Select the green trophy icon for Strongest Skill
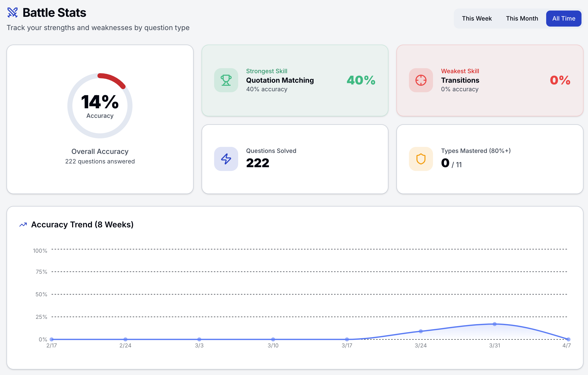Screen dimensions: 588x375 pyautogui.click(x=226, y=80)
